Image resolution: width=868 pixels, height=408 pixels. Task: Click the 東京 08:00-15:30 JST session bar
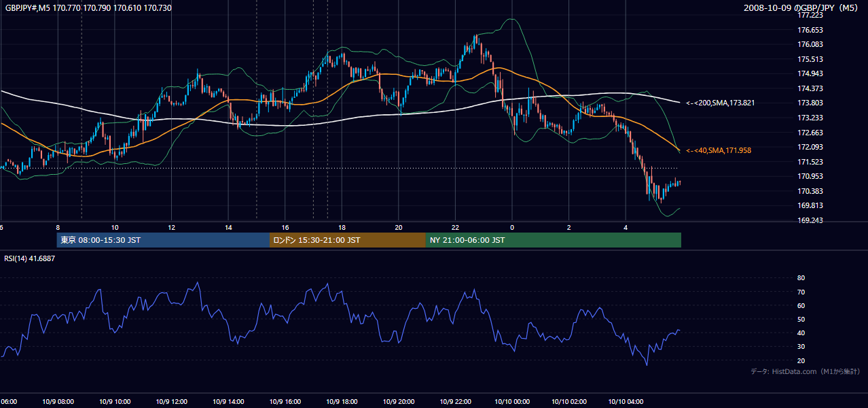click(x=163, y=240)
